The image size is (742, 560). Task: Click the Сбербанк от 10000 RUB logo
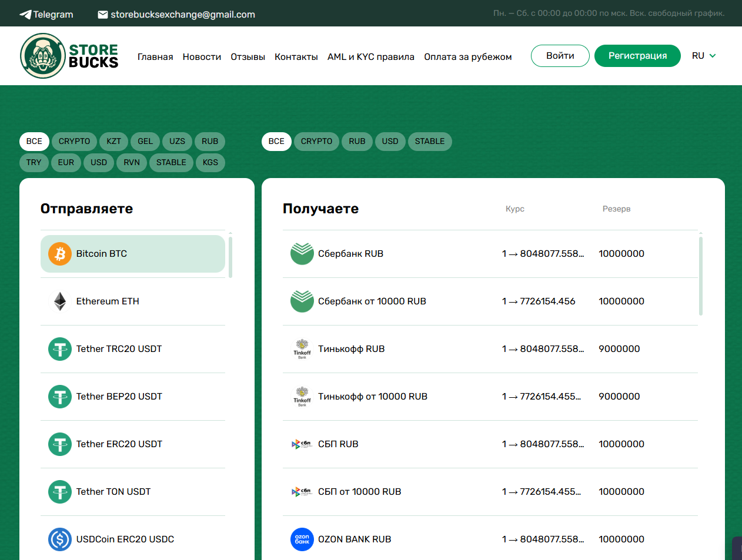click(x=302, y=301)
